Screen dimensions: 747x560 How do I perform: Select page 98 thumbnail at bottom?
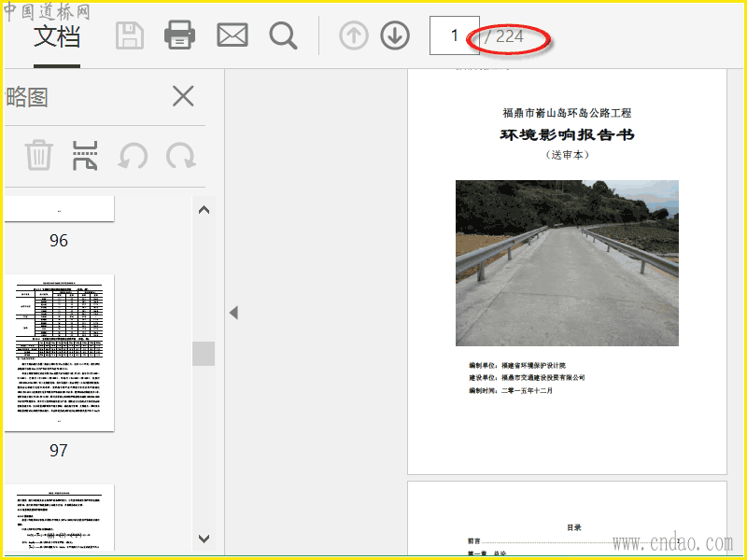59,518
